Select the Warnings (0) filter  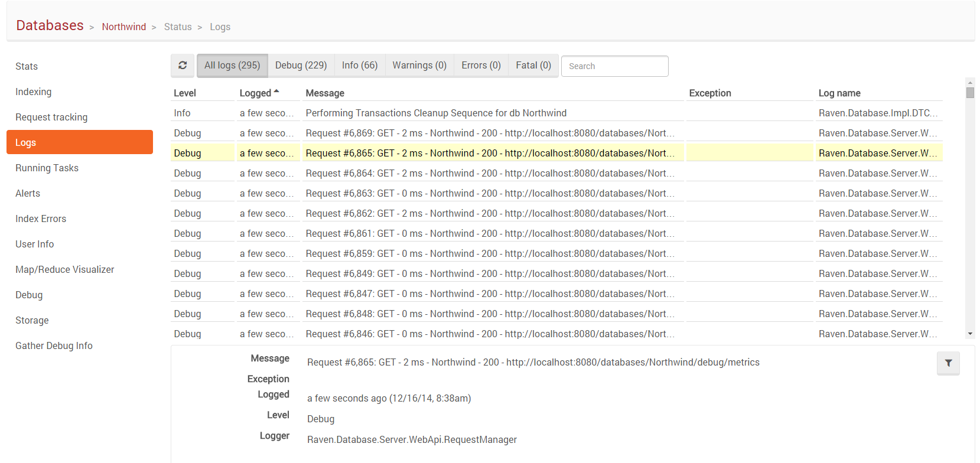click(419, 66)
